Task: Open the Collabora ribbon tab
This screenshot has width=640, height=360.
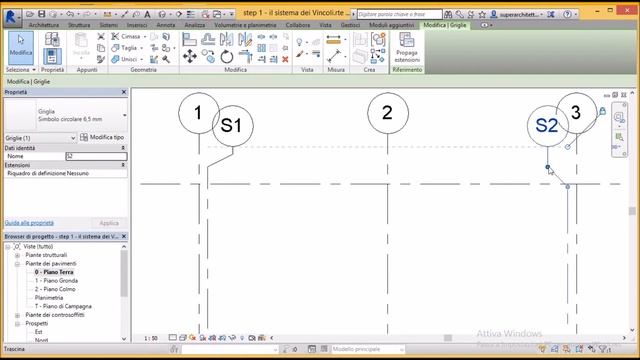Action: tap(298, 25)
